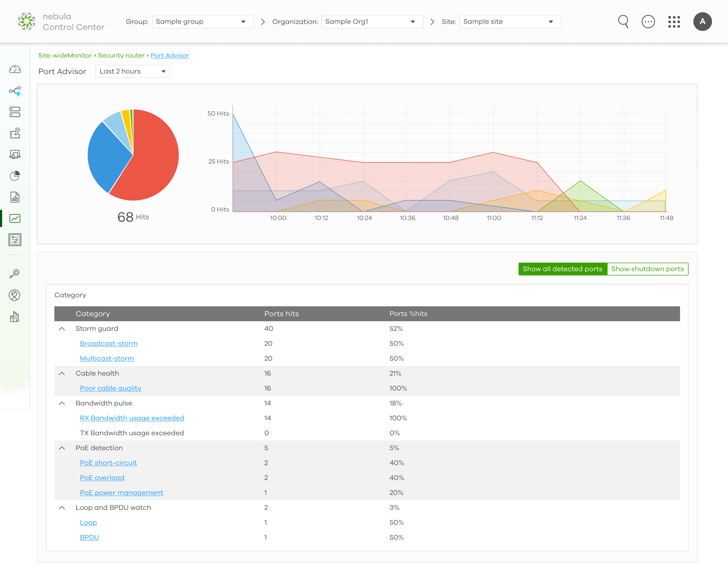The width and height of the screenshot is (728, 578).
Task: Open the summary report icon in sidebar
Action: [x=15, y=197]
